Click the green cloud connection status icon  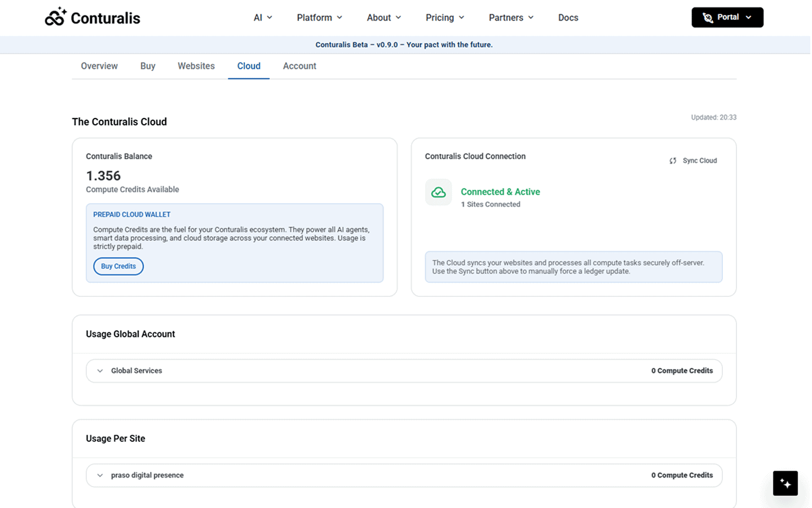click(439, 192)
